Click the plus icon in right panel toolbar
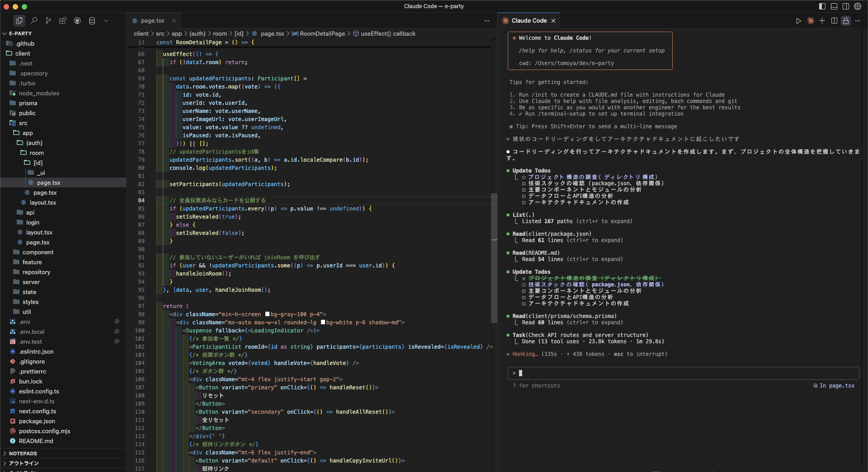Screen dimensions: 868x472 pos(822,21)
